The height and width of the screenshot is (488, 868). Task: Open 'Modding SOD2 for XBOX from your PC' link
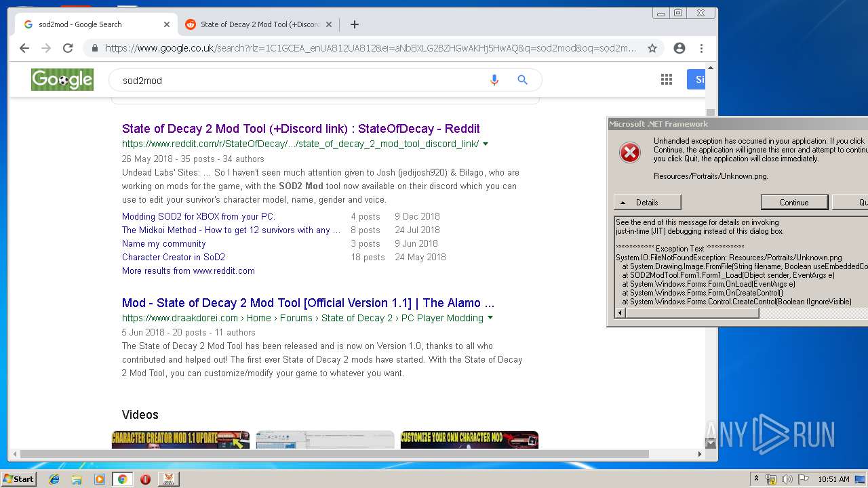[199, 217]
